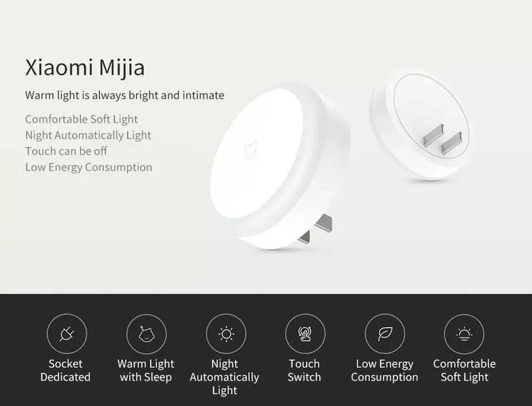Screen dimensions: 532x406
Task: Select the Night Automatically Light sun icon
Action: tap(226, 333)
